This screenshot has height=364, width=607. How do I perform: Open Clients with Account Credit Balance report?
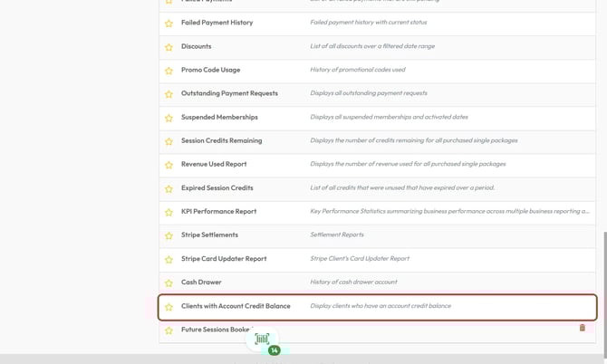tap(236, 306)
